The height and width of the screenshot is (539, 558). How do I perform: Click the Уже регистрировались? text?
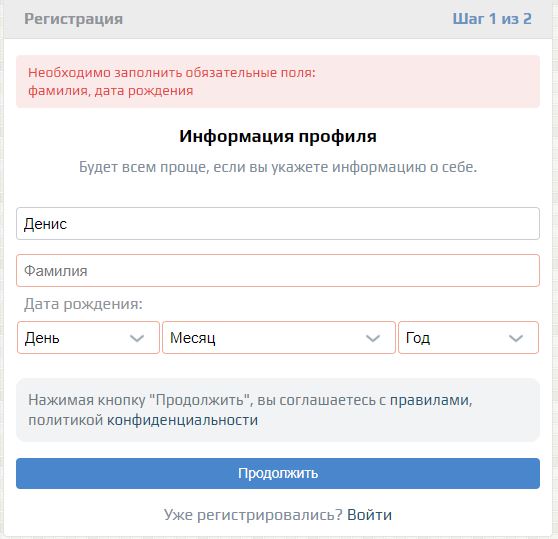click(x=253, y=515)
